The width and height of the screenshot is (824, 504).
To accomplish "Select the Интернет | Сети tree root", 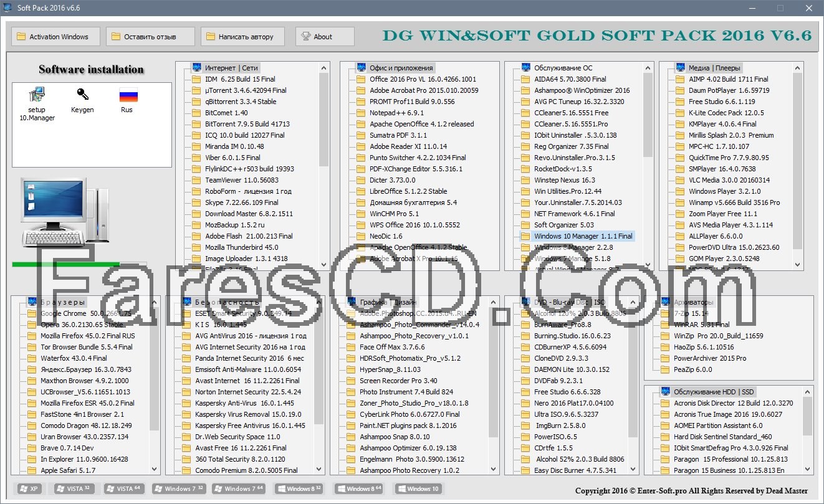I will click(x=231, y=68).
